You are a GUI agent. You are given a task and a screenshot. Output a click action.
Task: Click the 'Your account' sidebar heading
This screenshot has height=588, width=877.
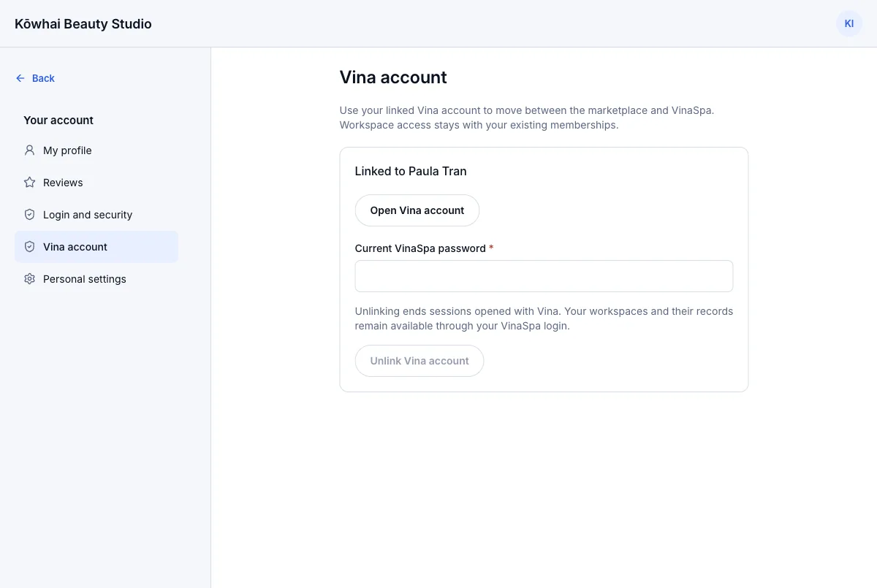58,120
